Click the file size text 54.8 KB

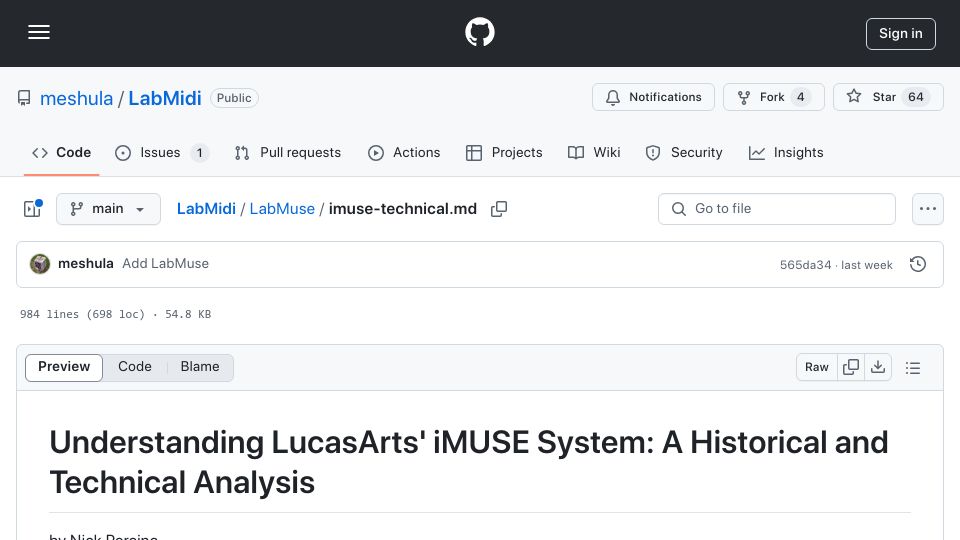(x=188, y=314)
